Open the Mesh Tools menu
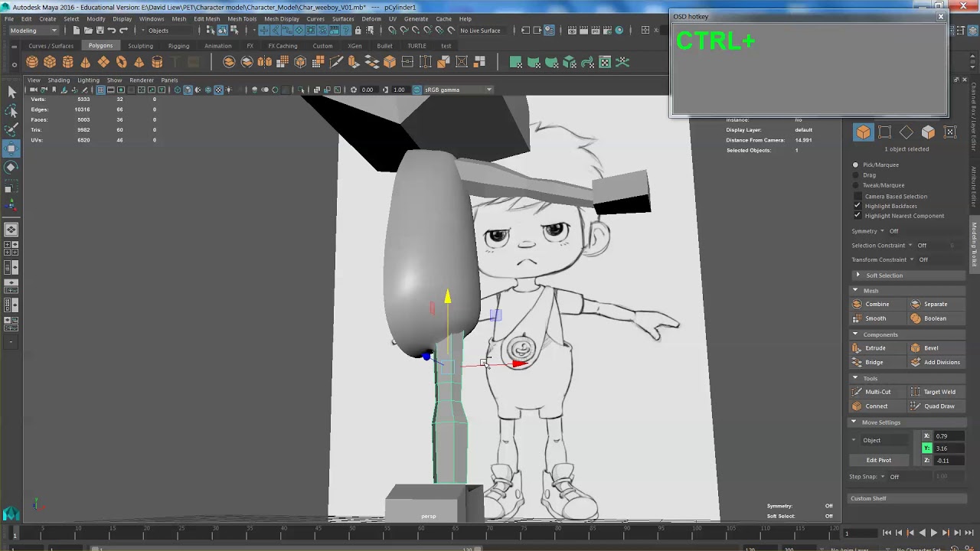The image size is (980, 551). pyautogui.click(x=242, y=18)
